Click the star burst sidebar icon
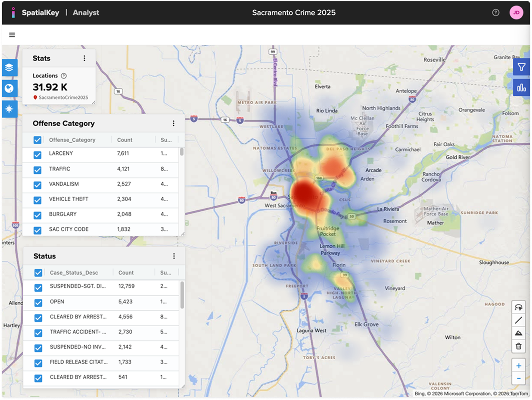The image size is (532, 400). point(9,109)
